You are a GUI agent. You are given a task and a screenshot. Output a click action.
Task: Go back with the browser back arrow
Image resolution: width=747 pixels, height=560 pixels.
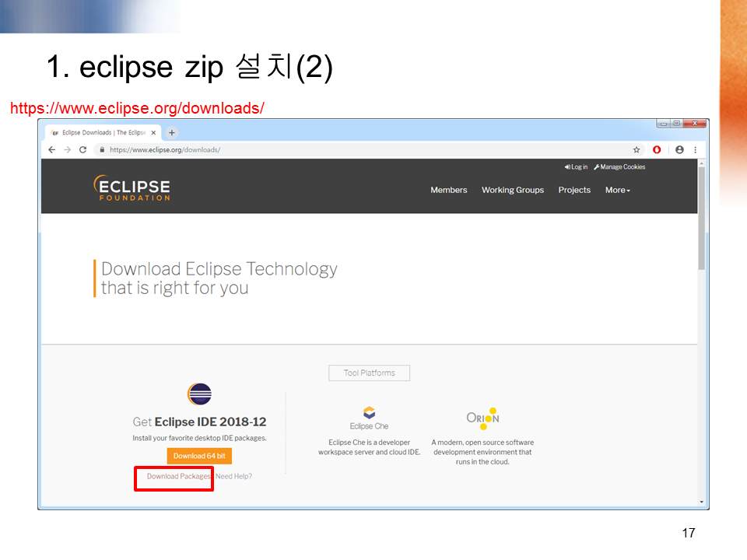[52, 149]
